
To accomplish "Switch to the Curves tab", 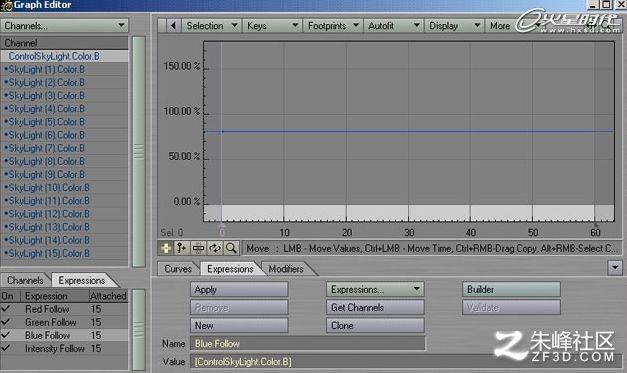I will pyautogui.click(x=178, y=269).
